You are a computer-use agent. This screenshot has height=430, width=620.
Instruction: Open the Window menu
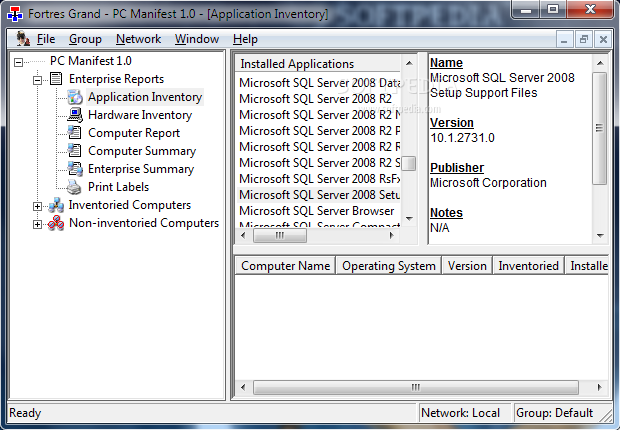[197, 39]
